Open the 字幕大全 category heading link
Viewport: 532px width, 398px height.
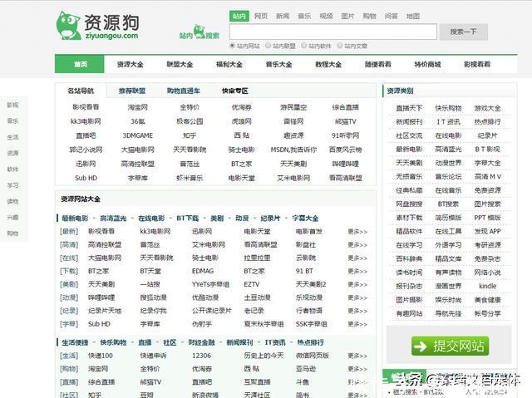[305, 219]
